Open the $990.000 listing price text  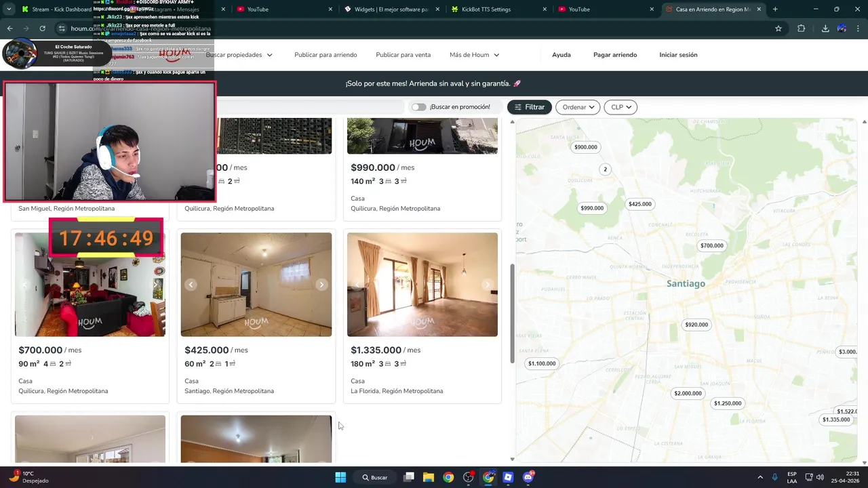click(x=373, y=167)
